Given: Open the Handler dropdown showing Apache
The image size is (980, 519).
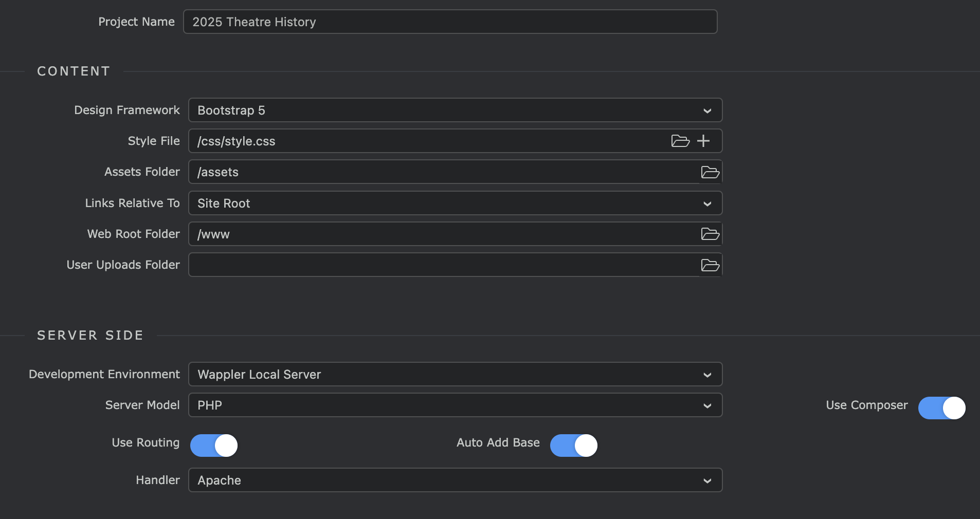Looking at the screenshot, I should 455,480.
